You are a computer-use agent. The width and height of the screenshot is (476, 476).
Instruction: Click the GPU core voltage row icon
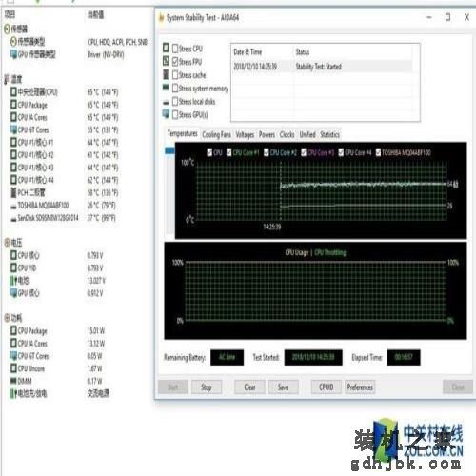(13, 293)
